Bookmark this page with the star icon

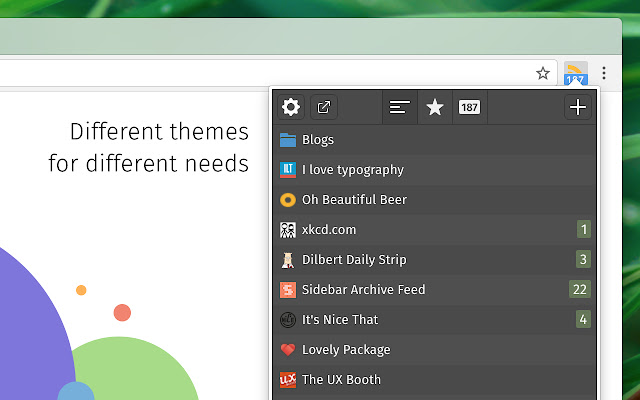[543, 73]
